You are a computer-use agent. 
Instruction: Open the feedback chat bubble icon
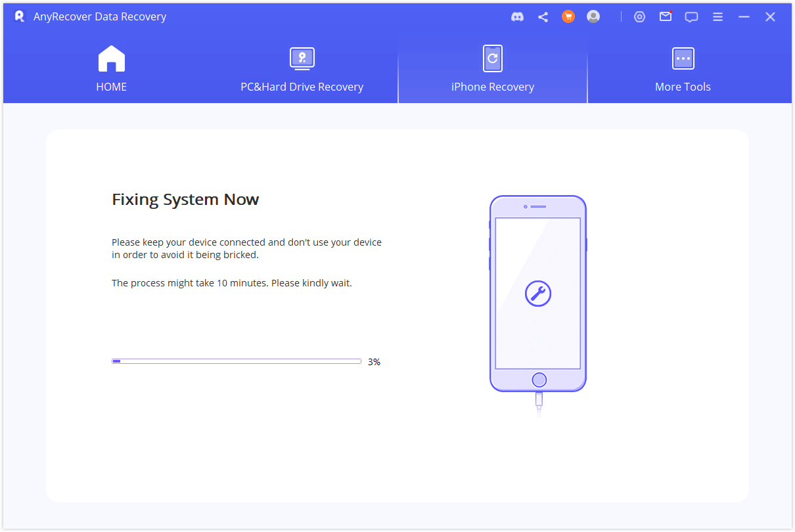click(691, 17)
